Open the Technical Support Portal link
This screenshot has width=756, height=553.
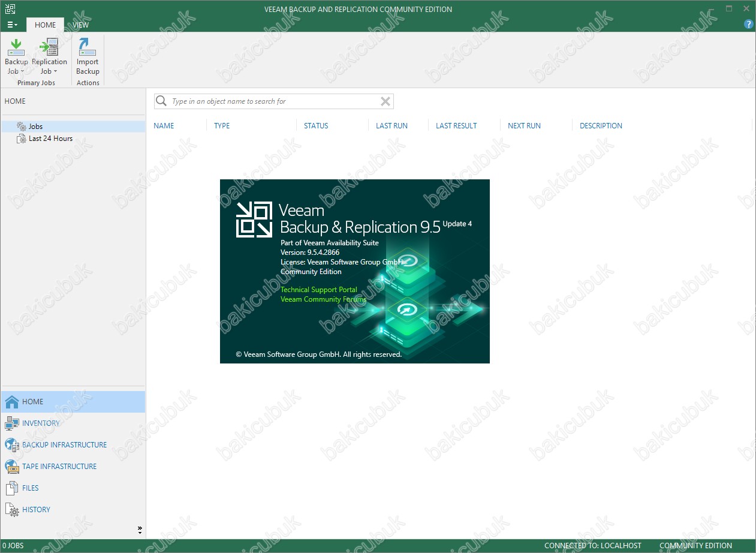point(319,290)
